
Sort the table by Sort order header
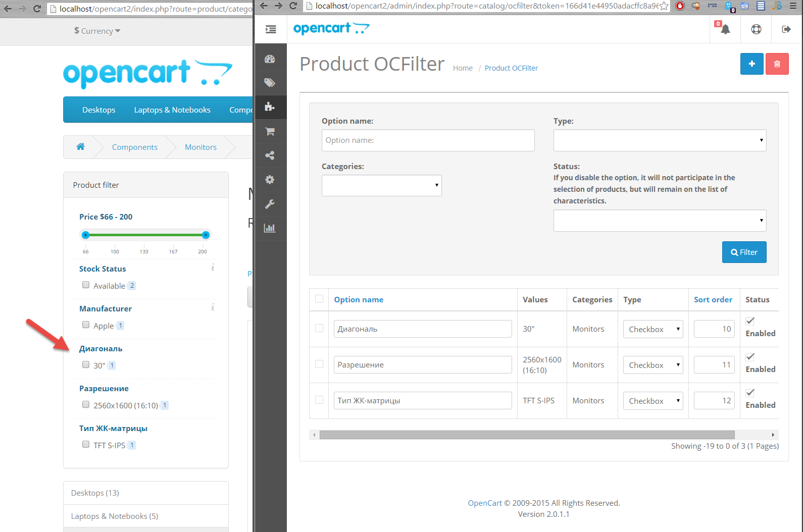coord(713,299)
